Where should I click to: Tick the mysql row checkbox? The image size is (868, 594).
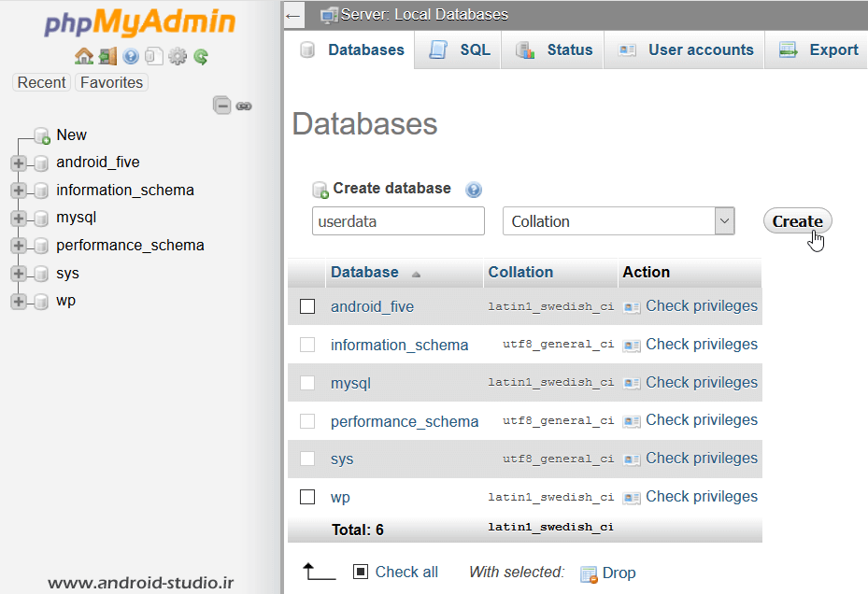tap(307, 383)
